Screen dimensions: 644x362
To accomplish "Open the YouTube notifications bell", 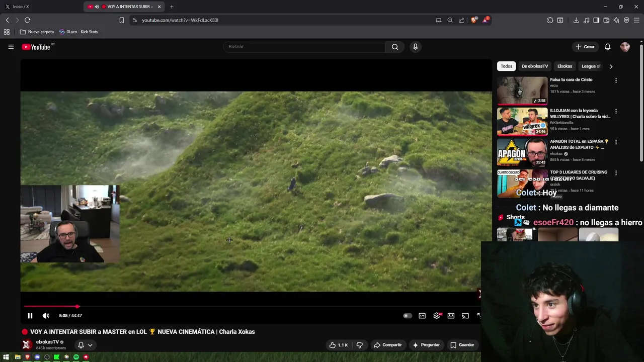I will click(607, 47).
